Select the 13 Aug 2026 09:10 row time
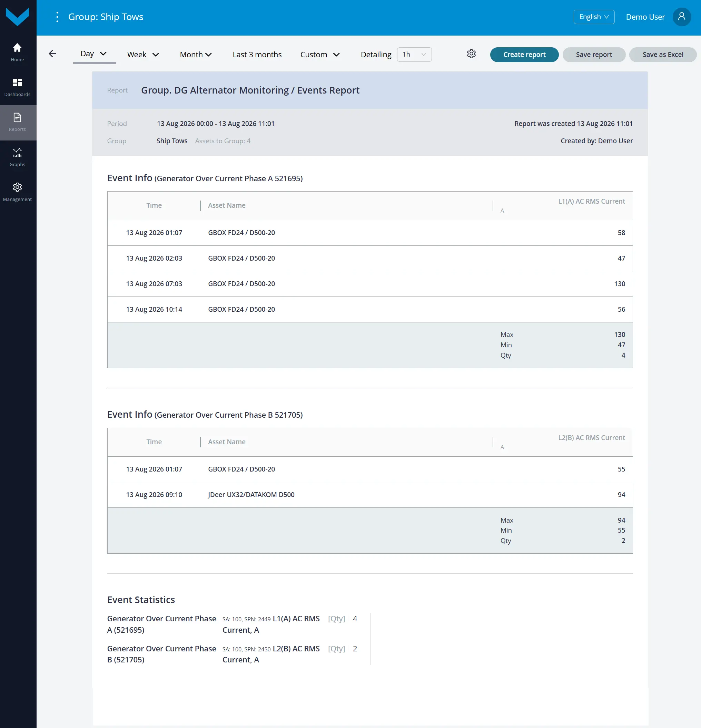The image size is (701, 728). coord(154,495)
